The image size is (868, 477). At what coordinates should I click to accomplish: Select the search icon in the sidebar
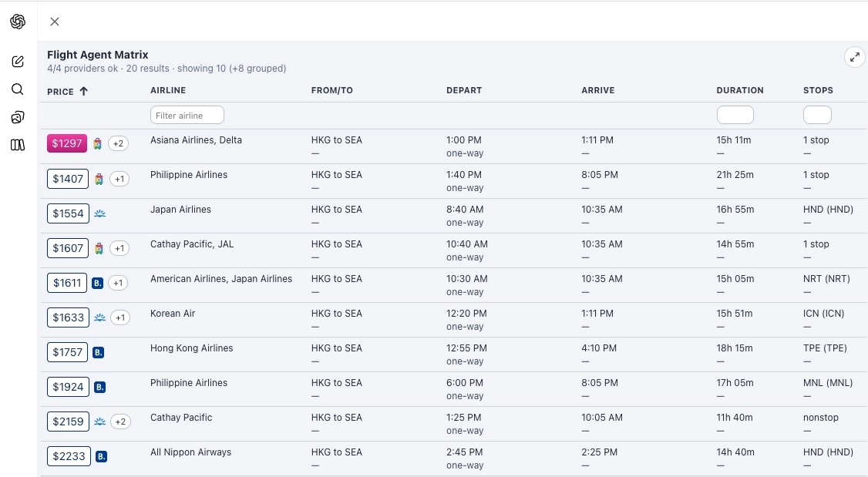pyautogui.click(x=17, y=89)
